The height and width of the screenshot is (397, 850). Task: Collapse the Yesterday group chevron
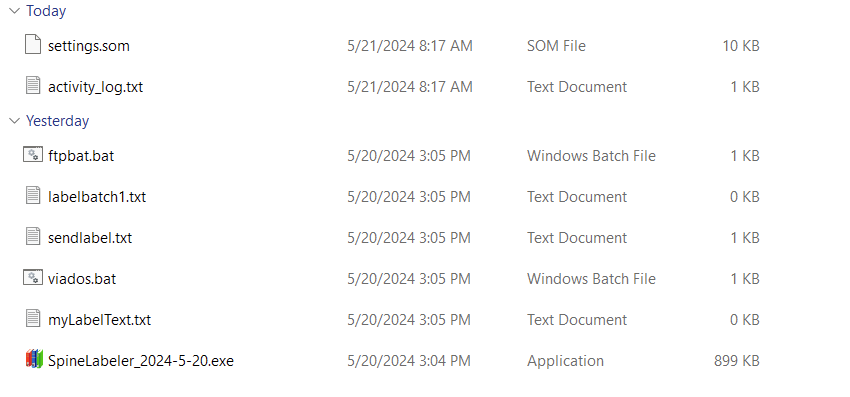[x=15, y=120]
